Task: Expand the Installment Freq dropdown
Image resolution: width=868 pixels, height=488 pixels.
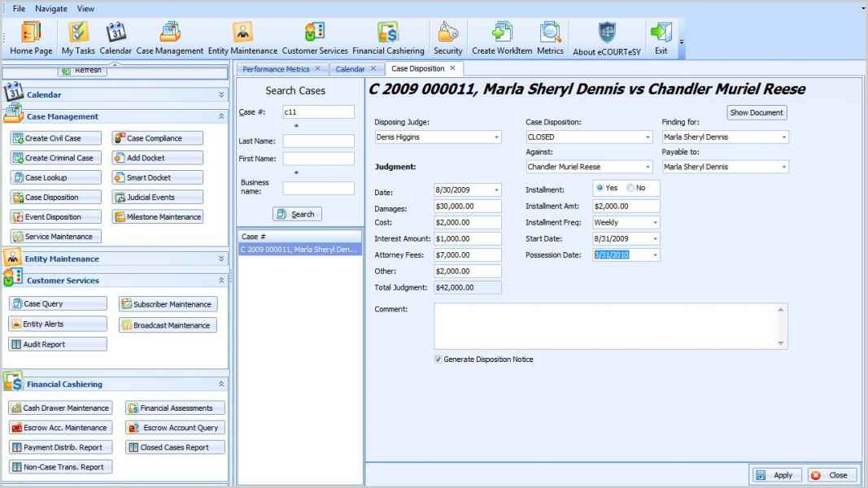Action: [x=653, y=221]
